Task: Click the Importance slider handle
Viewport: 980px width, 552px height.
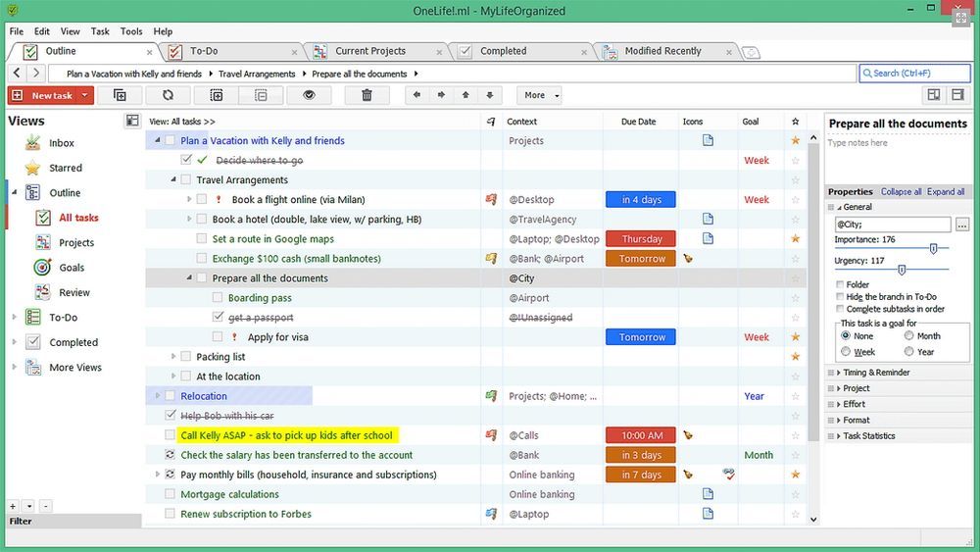Action: click(x=933, y=249)
